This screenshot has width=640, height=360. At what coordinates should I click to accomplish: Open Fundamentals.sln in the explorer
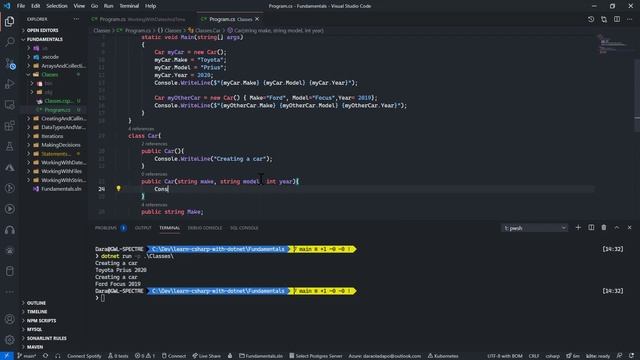pos(61,189)
